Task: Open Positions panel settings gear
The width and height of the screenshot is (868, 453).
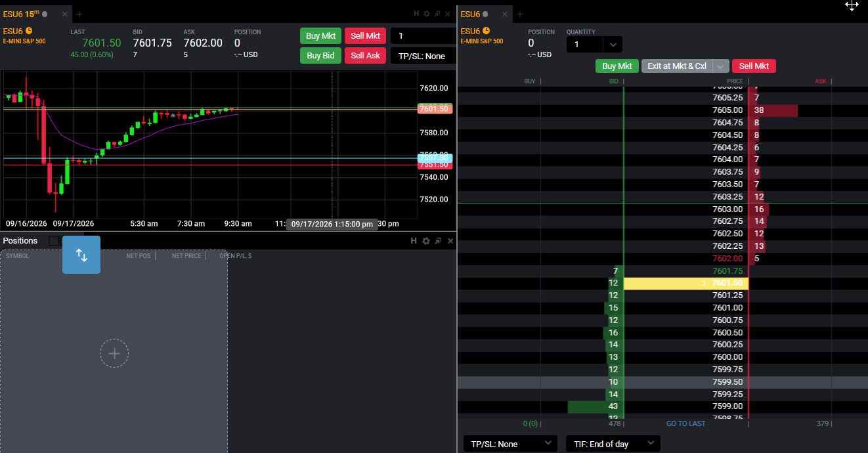Action: (x=426, y=241)
